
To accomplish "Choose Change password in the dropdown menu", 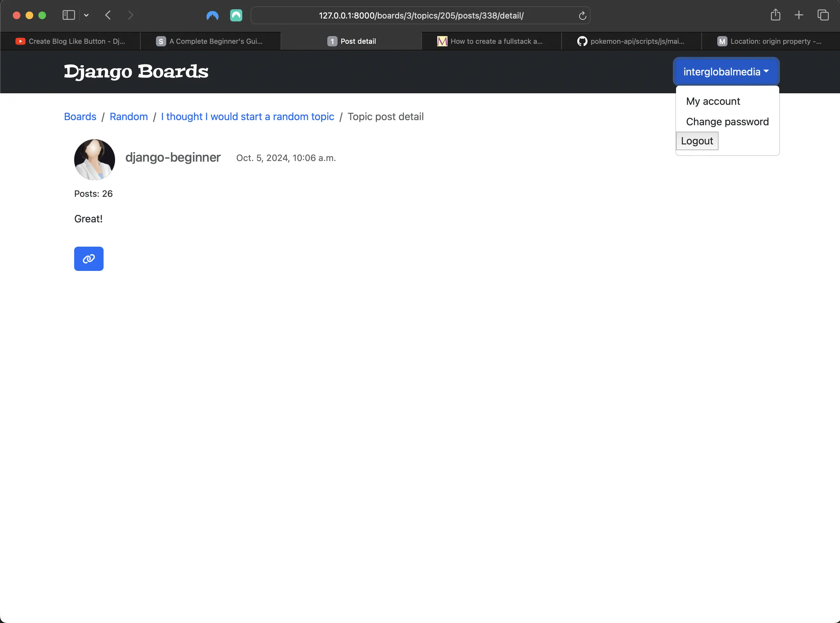I will click(x=727, y=121).
